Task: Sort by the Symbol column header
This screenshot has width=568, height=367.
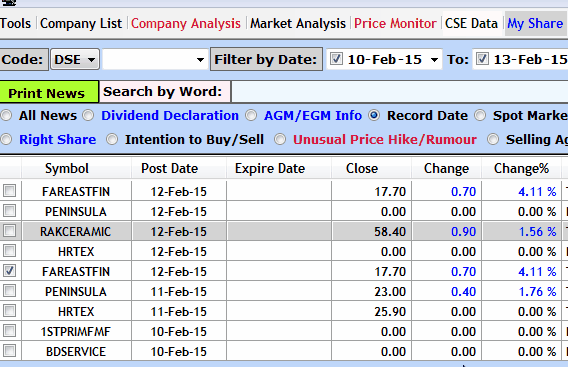Action: coord(76,168)
